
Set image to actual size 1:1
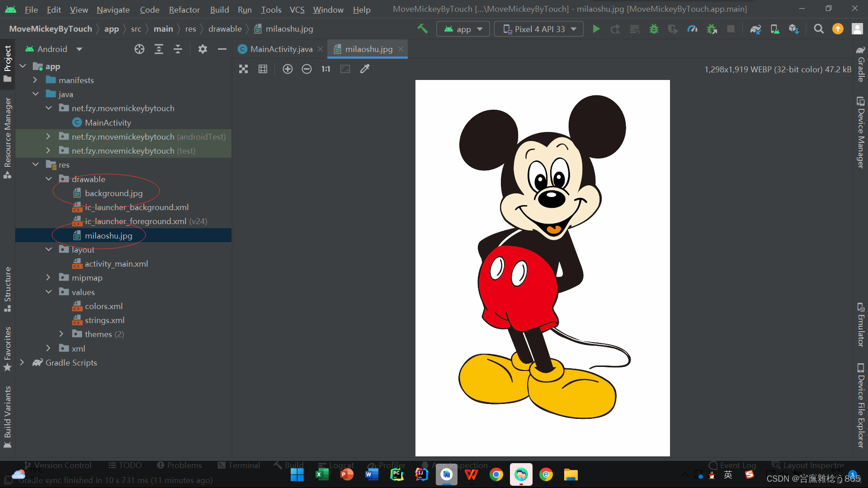tap(326, 69)
